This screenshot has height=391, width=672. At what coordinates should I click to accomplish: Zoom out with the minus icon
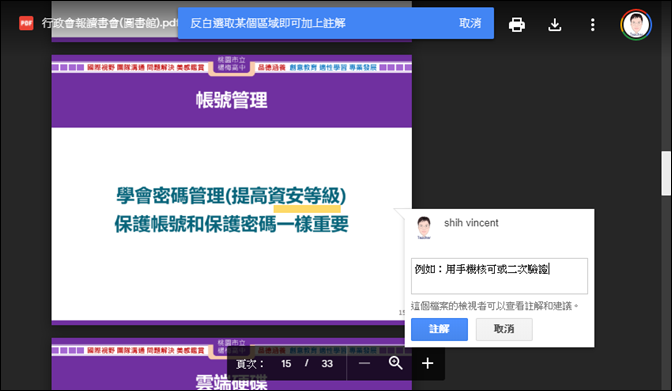[x=364, y=364]
